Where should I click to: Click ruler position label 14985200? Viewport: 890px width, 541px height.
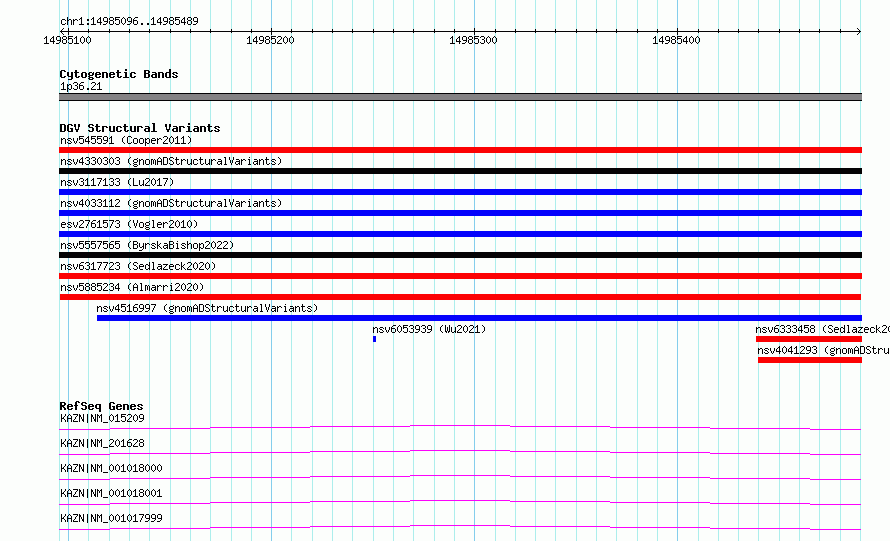pyautogui.click(x=270, y=40)
